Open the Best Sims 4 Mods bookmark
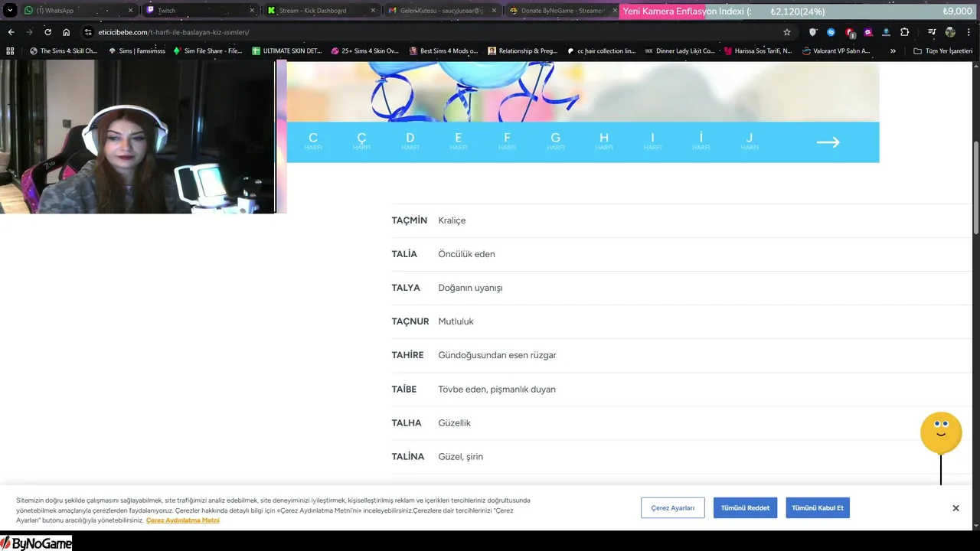This screenshot has height=551, width=980. coord(443,51)
